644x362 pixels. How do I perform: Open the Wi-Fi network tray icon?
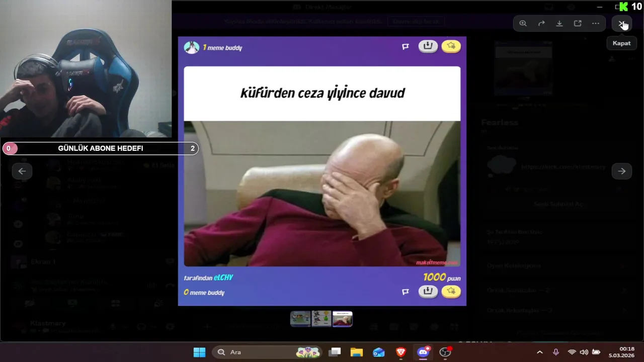pyautogui.click(x=572, y=352)
